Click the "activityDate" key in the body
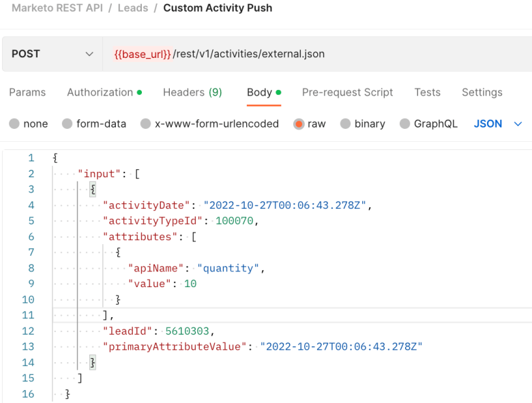 (146, 205)
